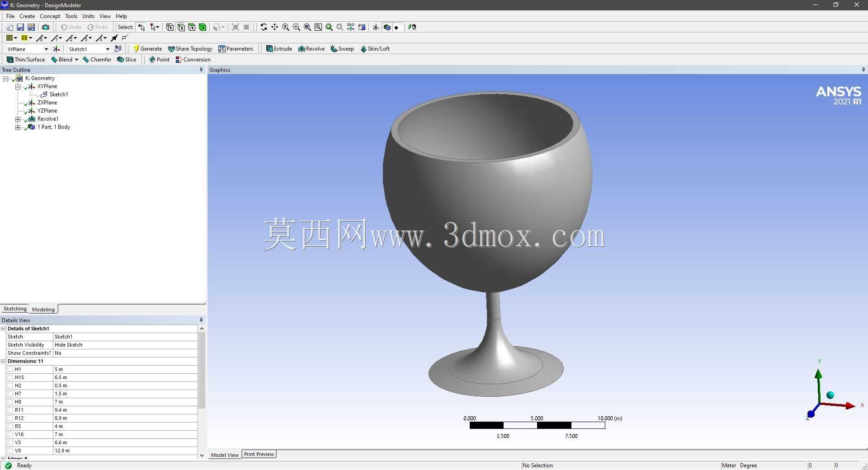The height and width of the screenshot is (470, 868).
Task: Select the Pan view tool
Action: [x=274, y=27]
